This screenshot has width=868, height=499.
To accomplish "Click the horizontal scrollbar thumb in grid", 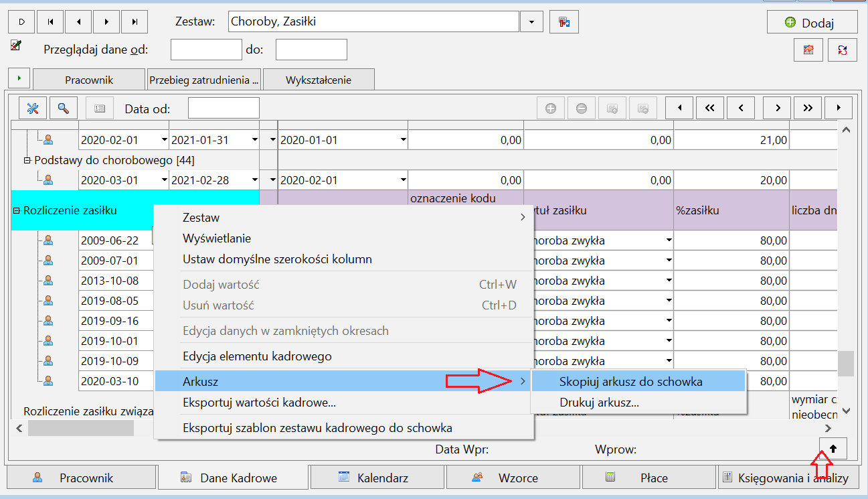I will click(x=81, y=428).
